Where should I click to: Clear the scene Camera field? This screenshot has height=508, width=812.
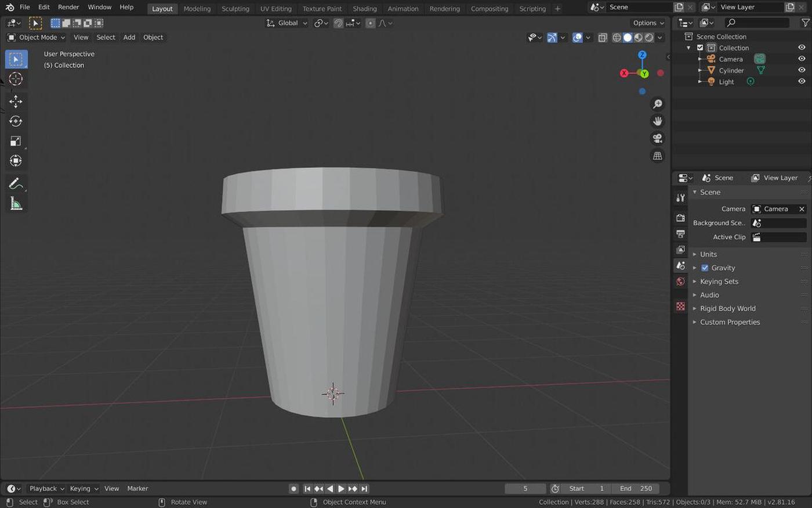802,209
